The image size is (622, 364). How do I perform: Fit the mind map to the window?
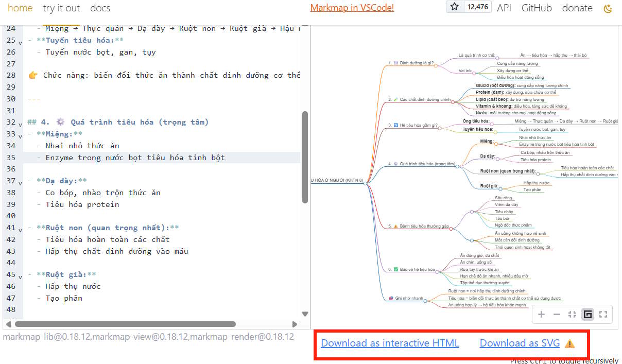tap(572, 314)
